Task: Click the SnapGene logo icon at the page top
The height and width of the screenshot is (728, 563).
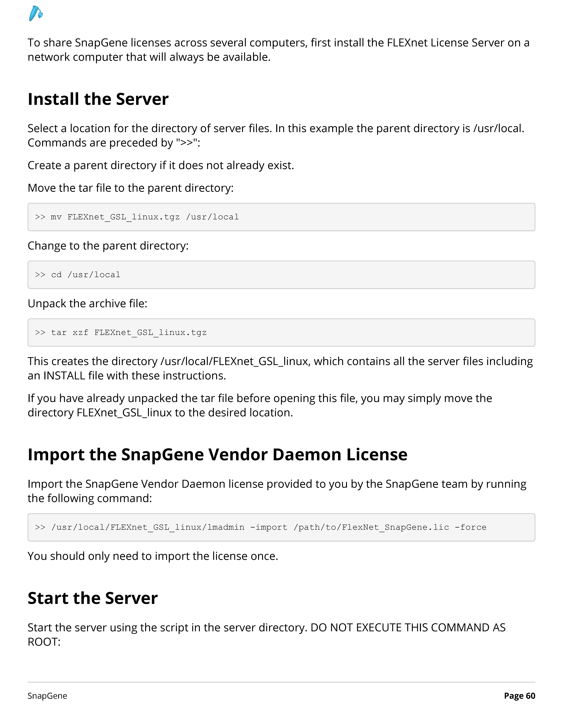Action: 36,14
